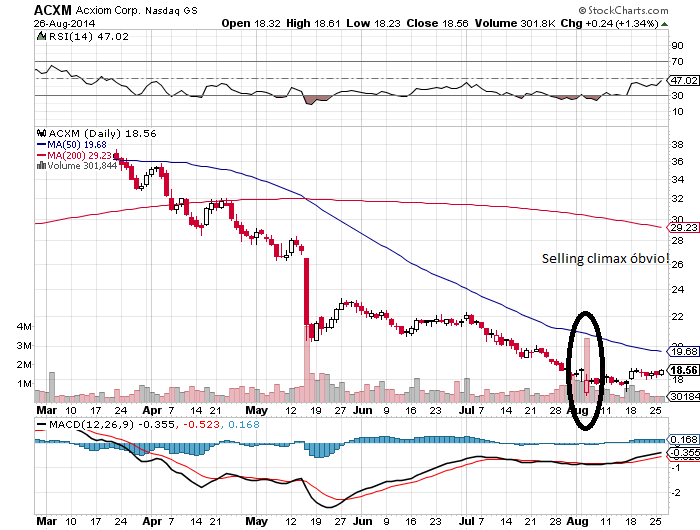Viewport: 700px width, 530px height.
Task: Click the 70 RSI axis label
Action: click(x=678, y=62)
